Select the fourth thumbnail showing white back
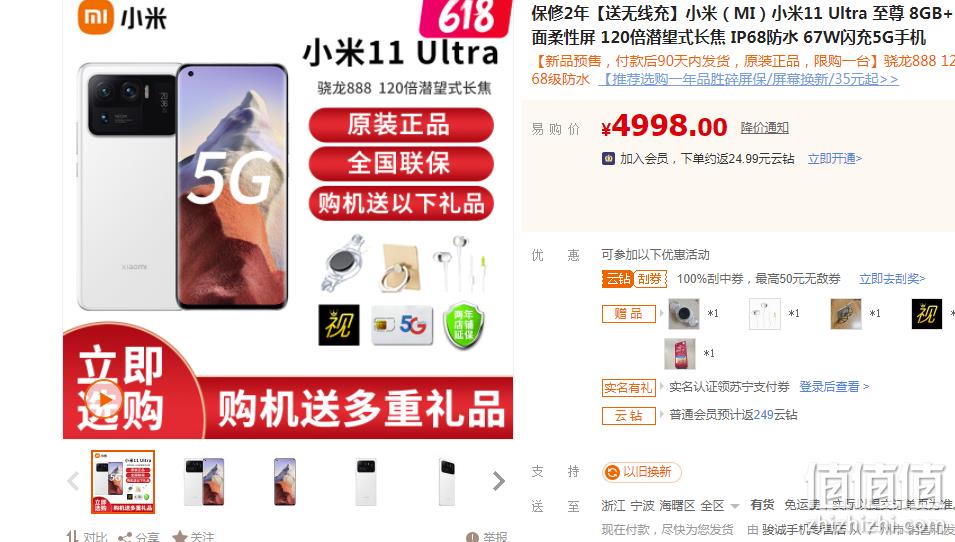The width and height of the screenshot is (955, 542). pos(365,482)
